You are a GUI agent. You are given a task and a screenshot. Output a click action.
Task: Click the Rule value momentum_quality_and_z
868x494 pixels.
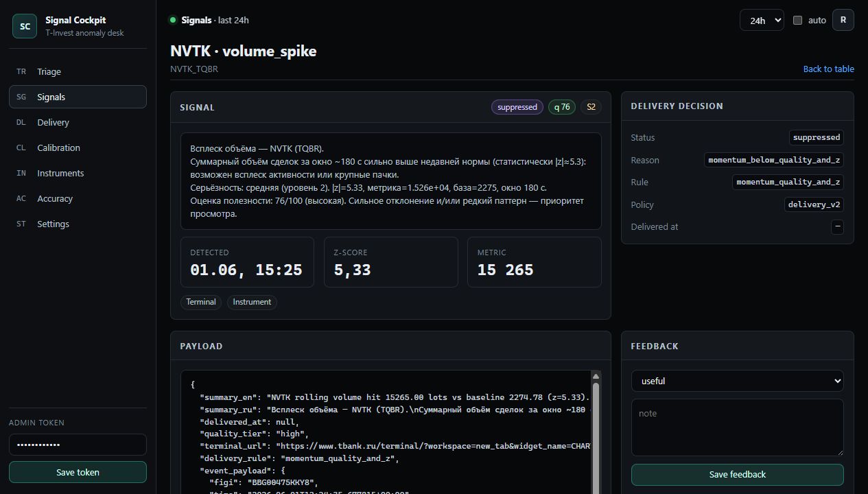788,182
